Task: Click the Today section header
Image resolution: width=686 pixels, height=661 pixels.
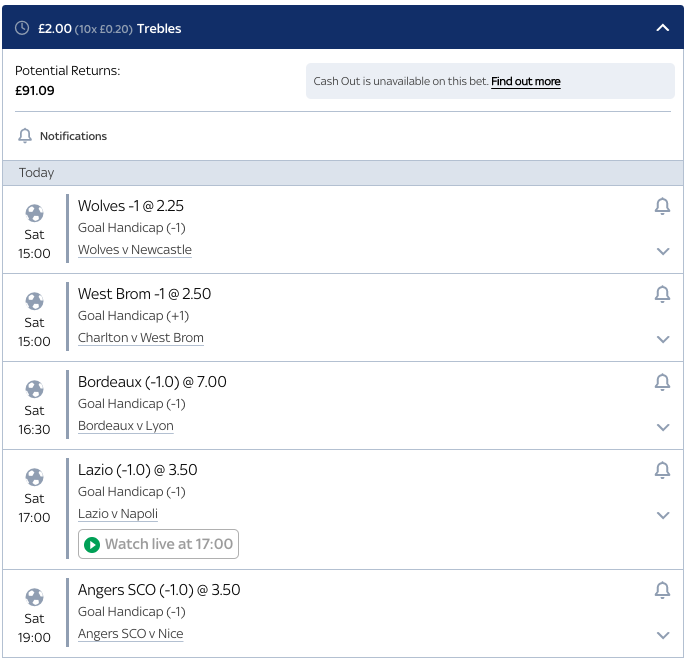Action: (x=343, y=173)
